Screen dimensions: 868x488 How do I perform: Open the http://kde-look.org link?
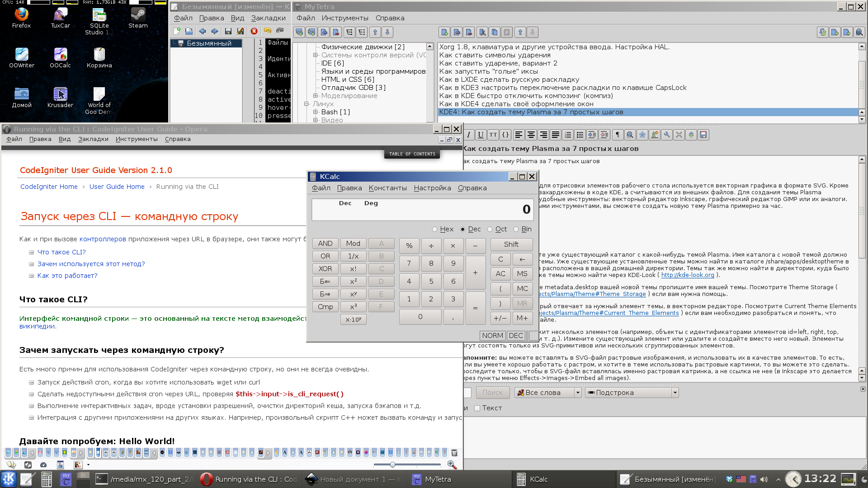click(688, 275)
